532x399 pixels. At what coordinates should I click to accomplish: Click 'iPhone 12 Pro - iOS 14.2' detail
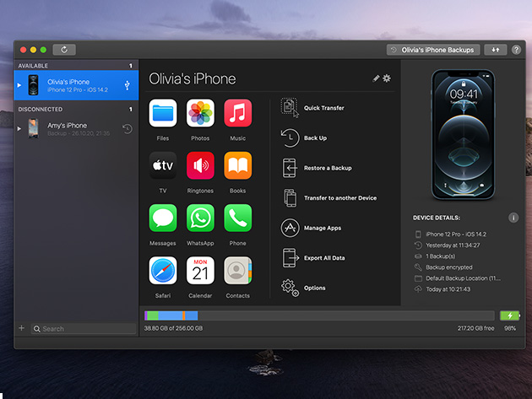(x=456, y=235)
